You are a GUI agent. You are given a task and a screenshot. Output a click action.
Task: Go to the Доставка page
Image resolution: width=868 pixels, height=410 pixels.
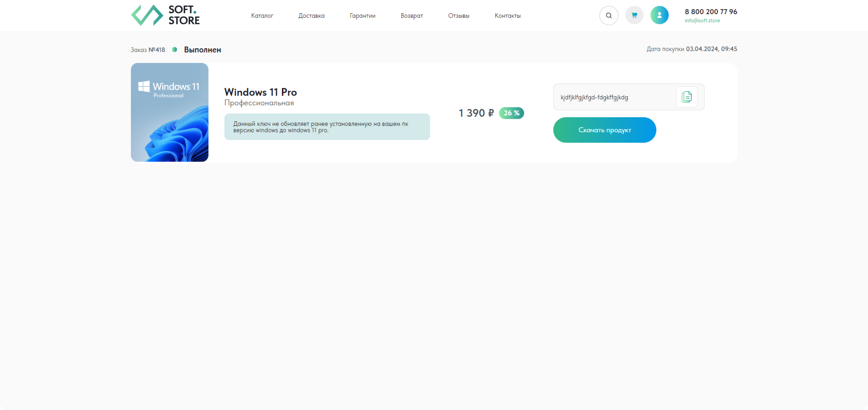pos(311,16)
